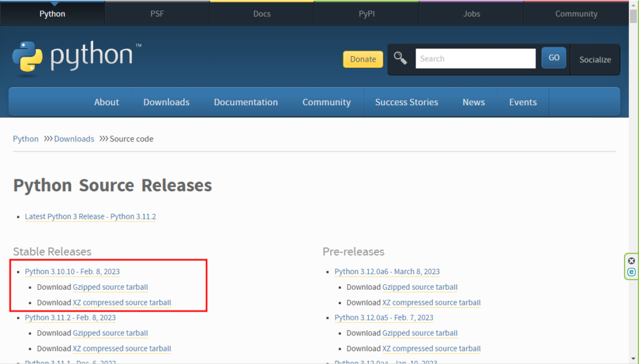Open the Jobs top tab
This screenshot has width=639, height=364.
pyautogui.click(x=471, y=14)
